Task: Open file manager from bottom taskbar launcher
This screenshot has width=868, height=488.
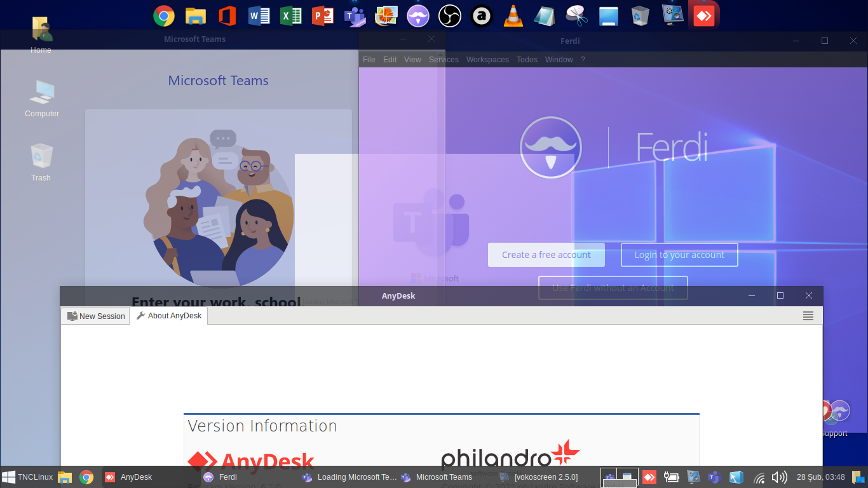Action: pos(65,477)
